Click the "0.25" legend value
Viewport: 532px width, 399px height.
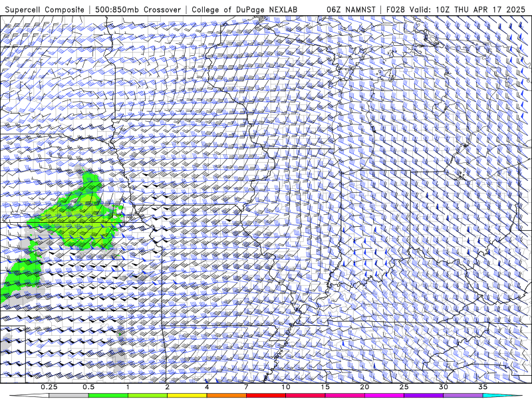point(49,387)
